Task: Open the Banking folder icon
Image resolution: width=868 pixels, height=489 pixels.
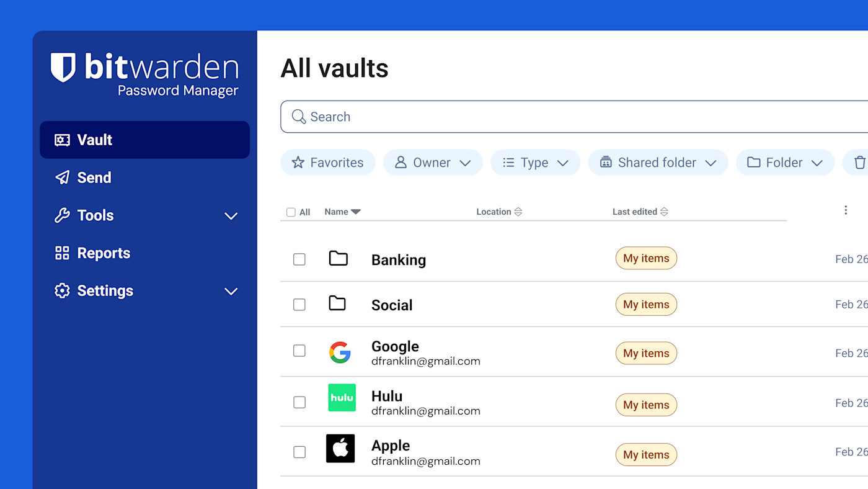Action: 338,258
